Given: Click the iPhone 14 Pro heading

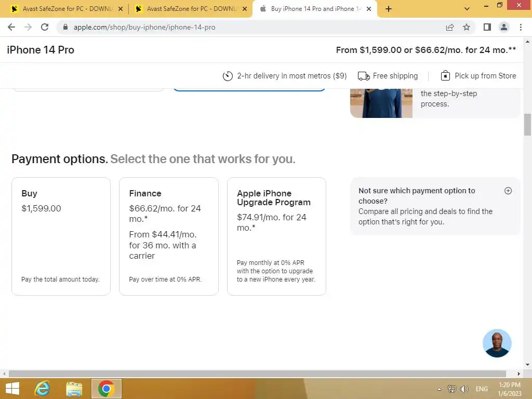Looking at the screenshot, I should (x=41, y=50).
